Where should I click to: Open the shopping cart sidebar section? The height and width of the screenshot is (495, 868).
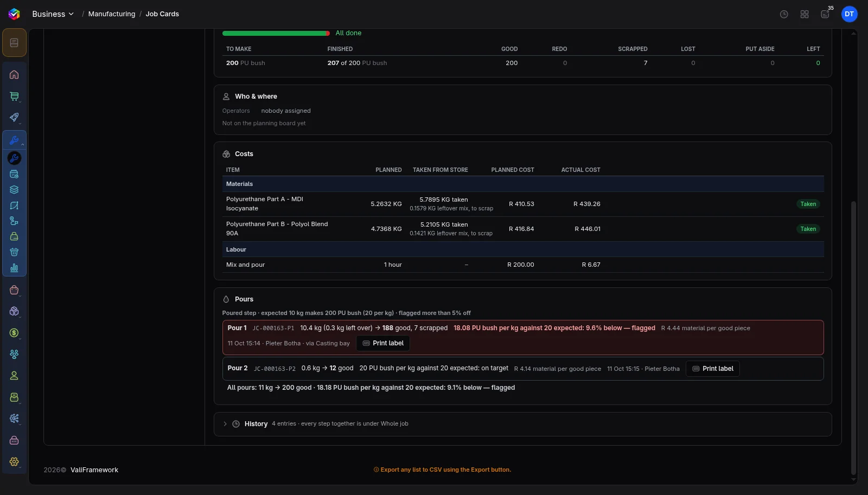tap(14, 97)
